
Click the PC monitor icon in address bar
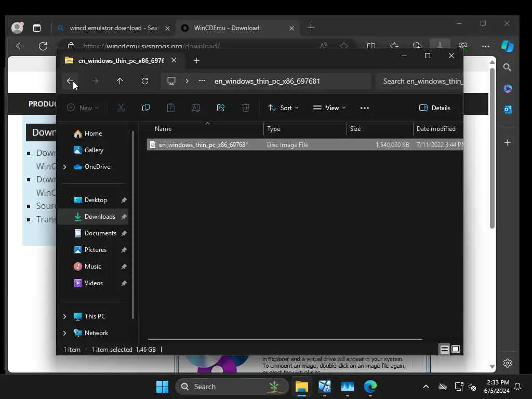click(171, 81)
